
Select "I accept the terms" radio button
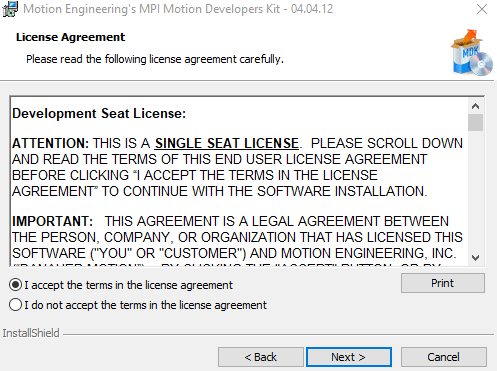coord(15,285)
